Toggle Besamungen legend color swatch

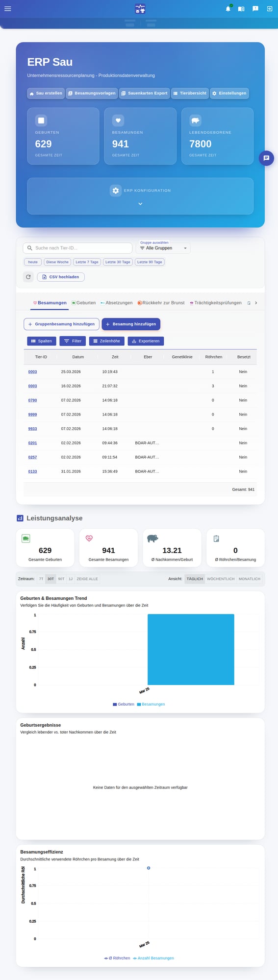(x=139, y=704)
